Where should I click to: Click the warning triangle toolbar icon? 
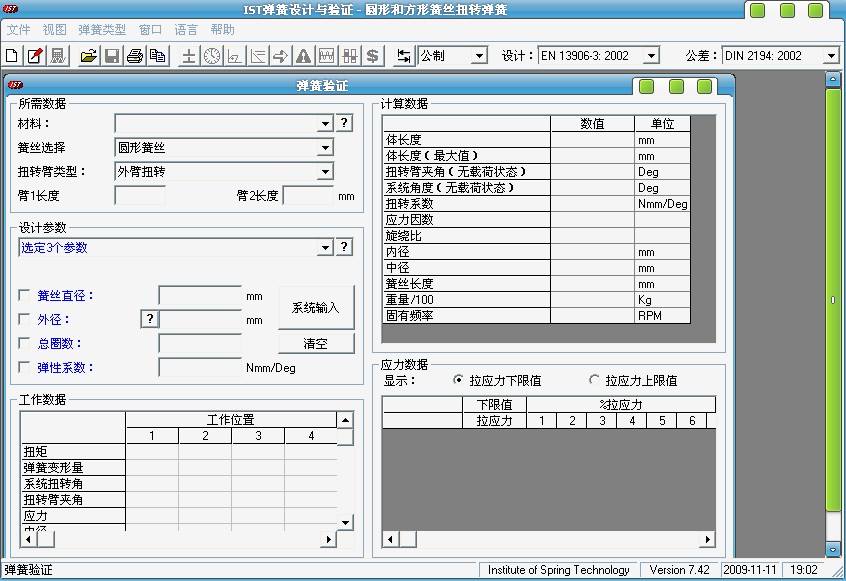pyautogui.click(x=304, y=56)
